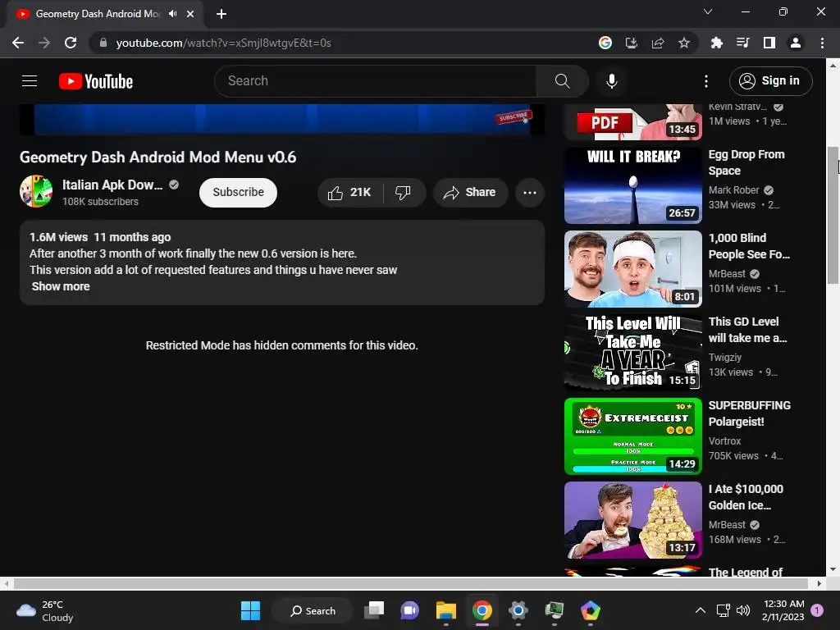Viewport: 840px width, 630px height.
Task: Open Chrome tab search dropdown arrow
Action: pos(707,11)
